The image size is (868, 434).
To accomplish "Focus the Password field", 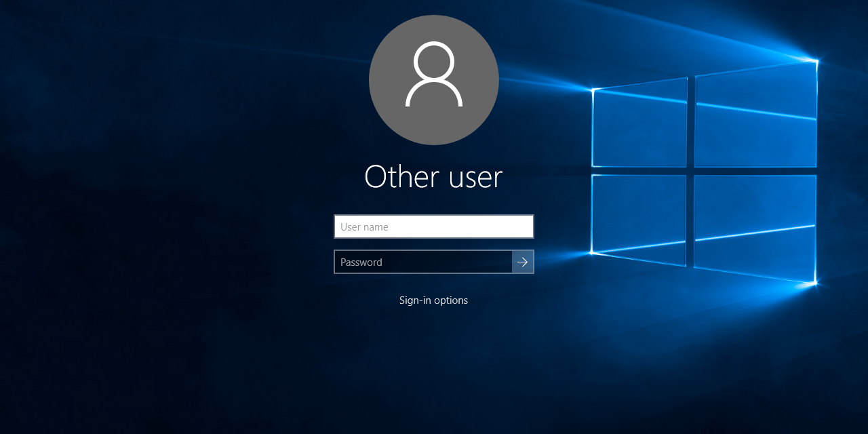I will (423, 262).
